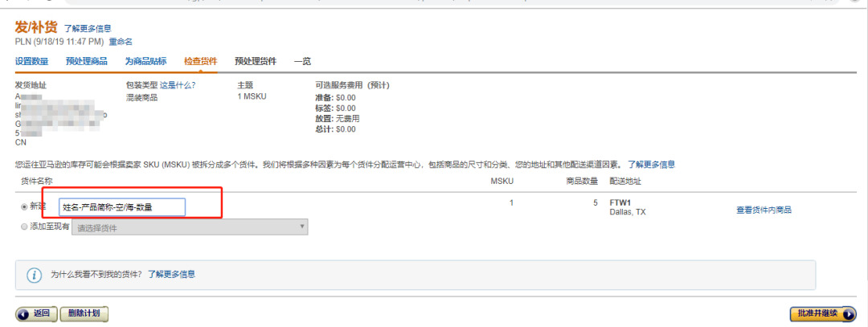The height and width of the screenshot is (327, 868).
Task: Select the 检查货件 tab
Action: pos(200,61)
